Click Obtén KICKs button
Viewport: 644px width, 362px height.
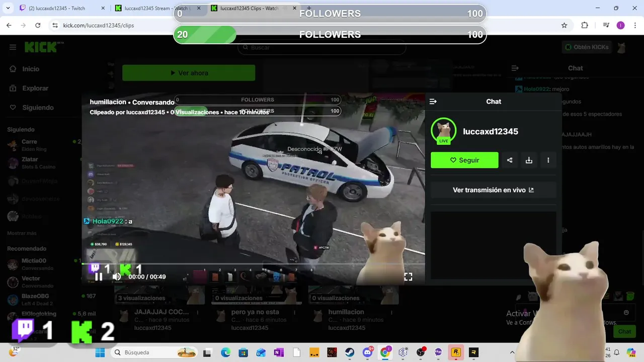pyautogui.click(x=587, y=47)
